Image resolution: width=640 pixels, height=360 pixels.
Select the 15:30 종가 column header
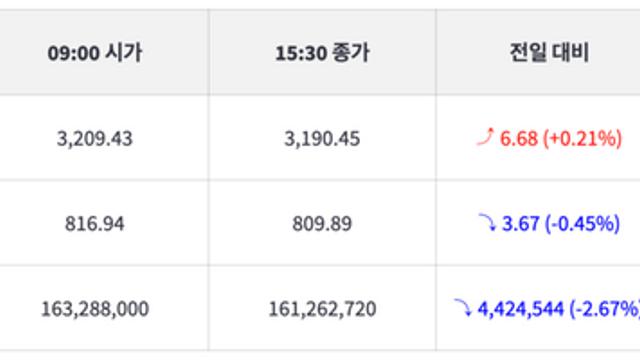tap(322, 53)
